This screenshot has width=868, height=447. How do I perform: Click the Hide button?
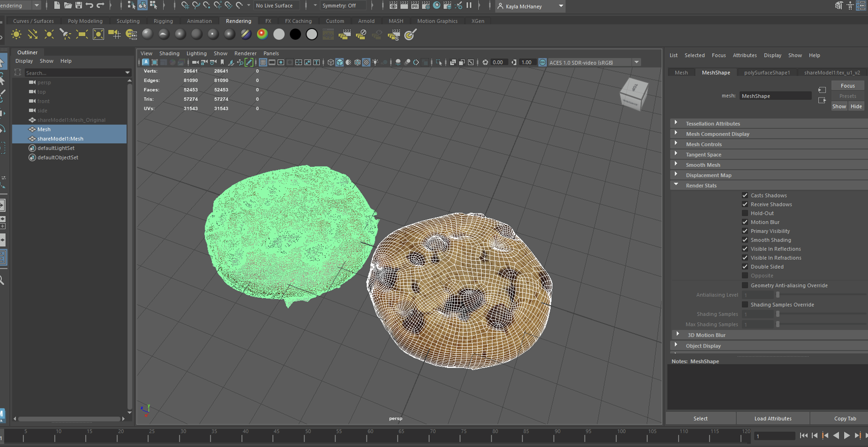856,107
